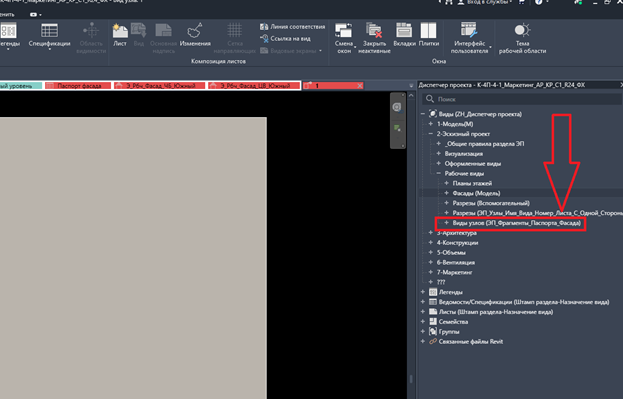Open the view tabs list dropdown arrow

pos(411,85)
